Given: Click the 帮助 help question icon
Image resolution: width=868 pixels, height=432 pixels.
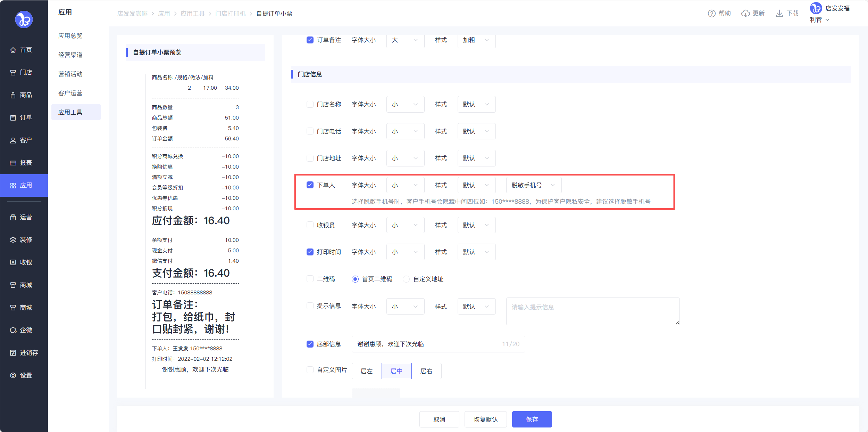Looking at the screenshot, I should (x=711, y=14).
